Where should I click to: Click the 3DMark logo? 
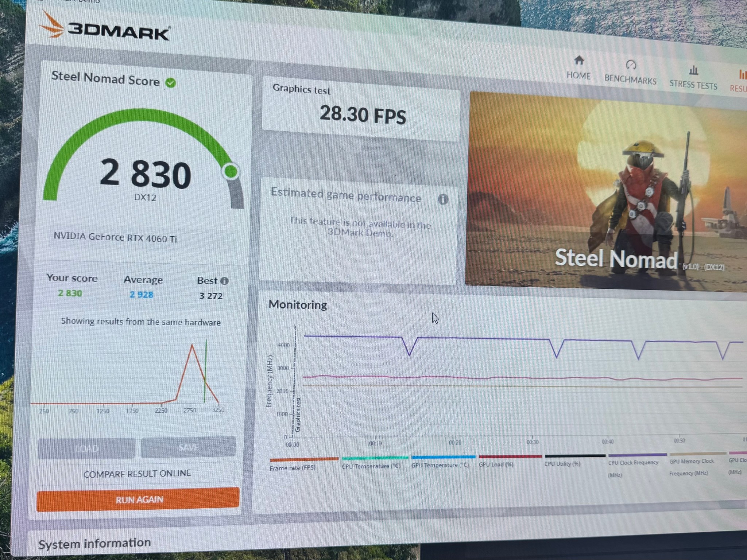[105, 27]
